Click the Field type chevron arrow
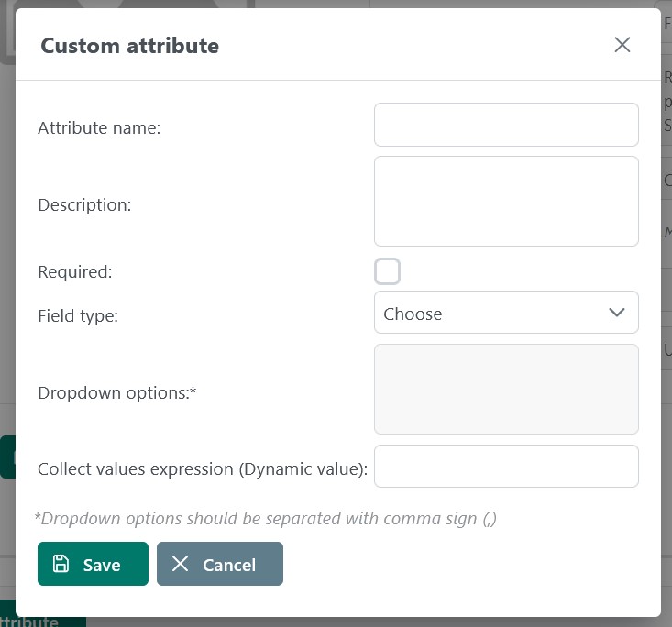 [617, 313]
